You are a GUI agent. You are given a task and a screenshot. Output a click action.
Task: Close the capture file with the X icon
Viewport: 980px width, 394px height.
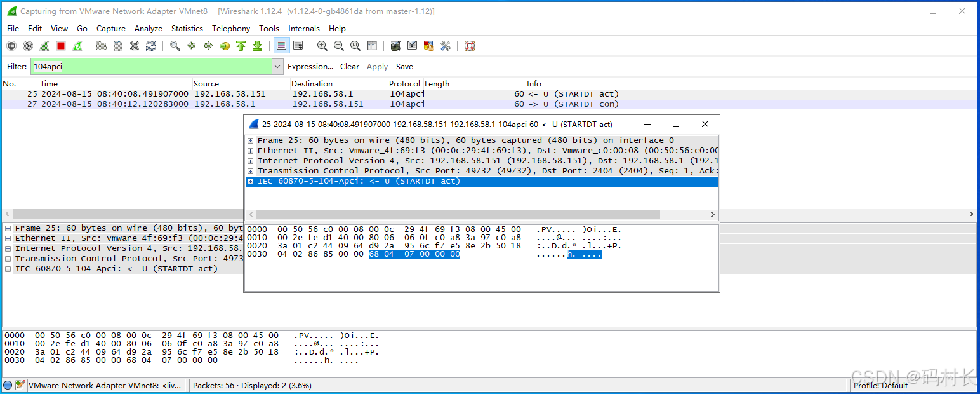(135, 46)
